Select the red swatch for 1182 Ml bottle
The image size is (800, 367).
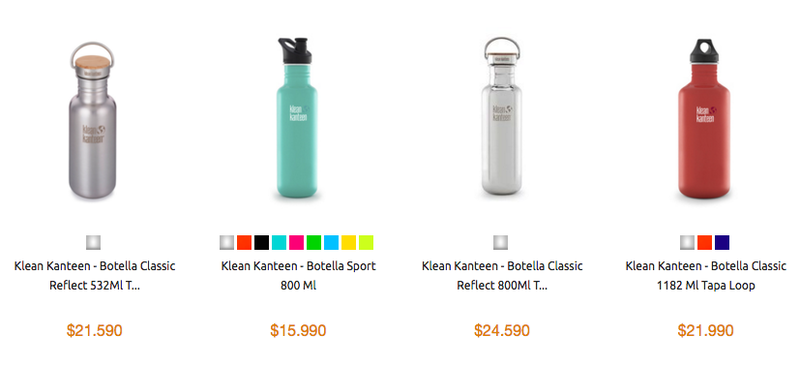click(x=705, y=242)
